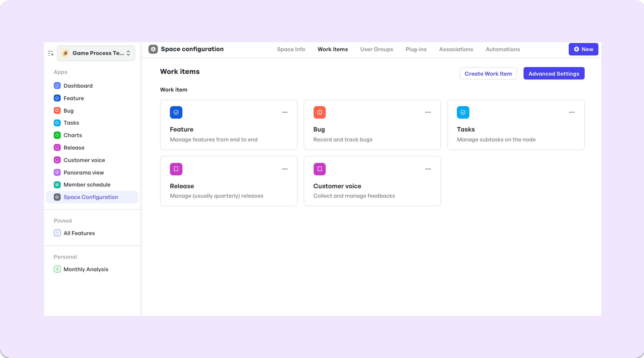Open the personal Monthly Analysis view
Image resolution: width=644 pixels, height=358 pixels.
(86, 269)
